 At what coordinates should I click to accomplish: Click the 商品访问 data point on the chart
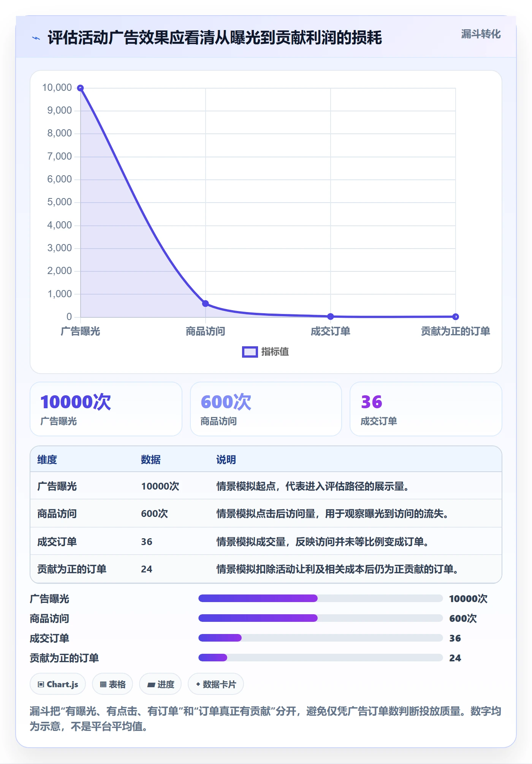click(x=205, y=303)
